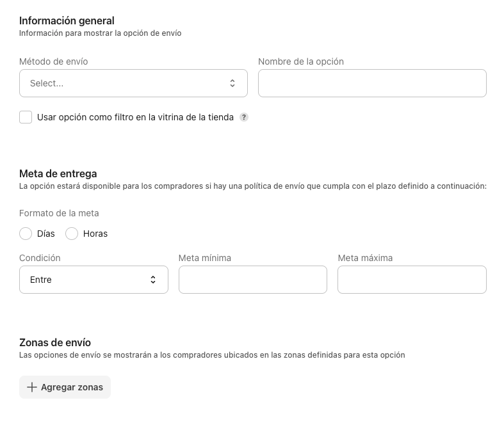Click the arrows on the Entre select

tap(153, 280)
